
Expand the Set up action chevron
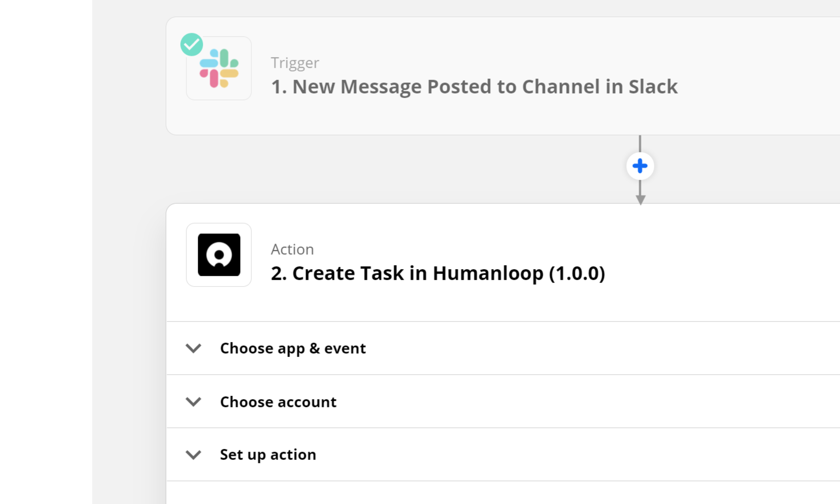[194, 455]
